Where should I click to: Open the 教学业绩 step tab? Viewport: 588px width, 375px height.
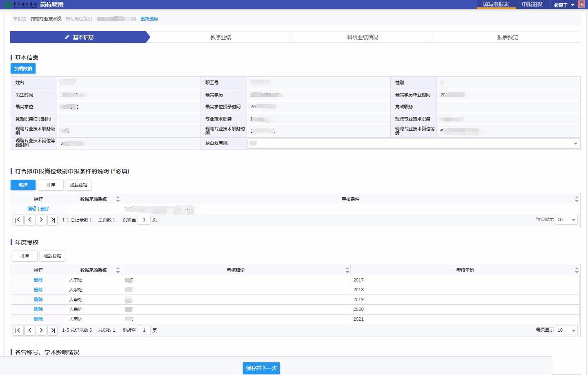[x=220, y=37]
